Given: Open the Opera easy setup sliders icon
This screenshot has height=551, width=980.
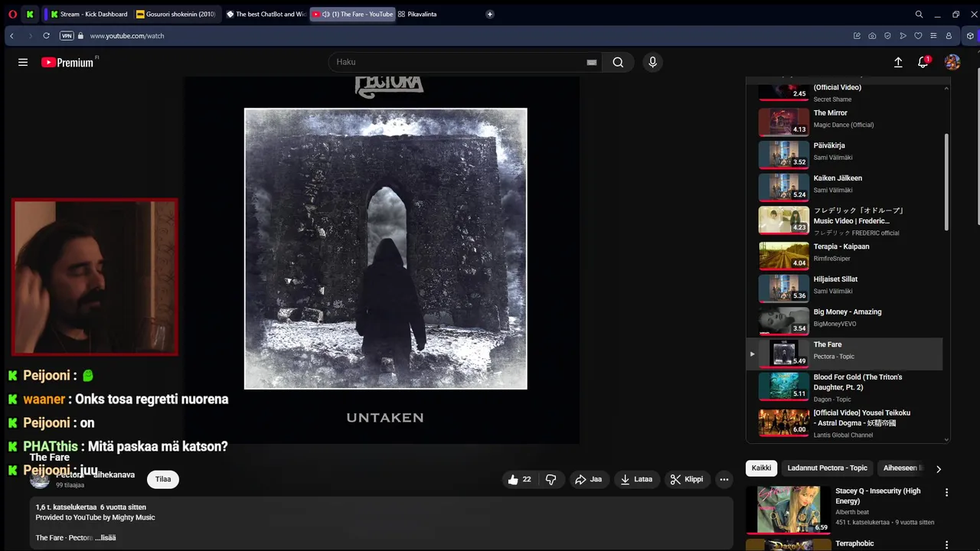Looking at the screenshot, I should coord(933,36).
